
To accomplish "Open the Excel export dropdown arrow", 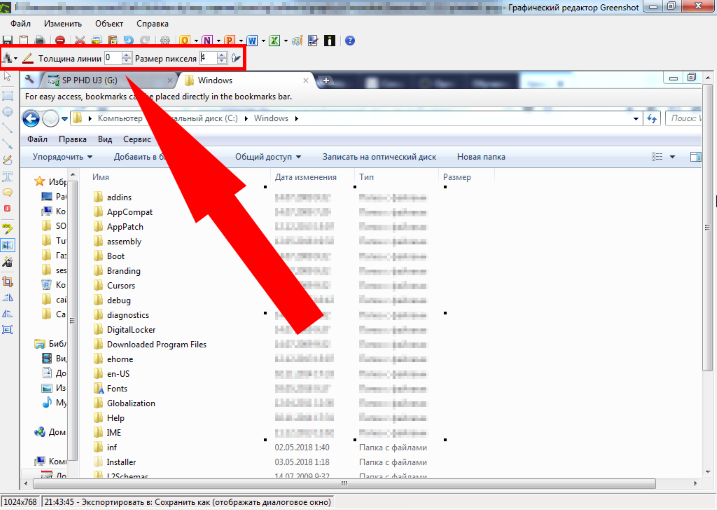I will click(286, 41).
